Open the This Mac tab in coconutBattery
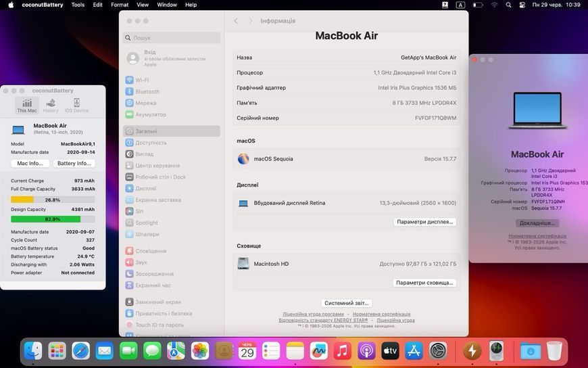Image resolution: width=588 pixels, height=368 pixels. coord(27,106)
